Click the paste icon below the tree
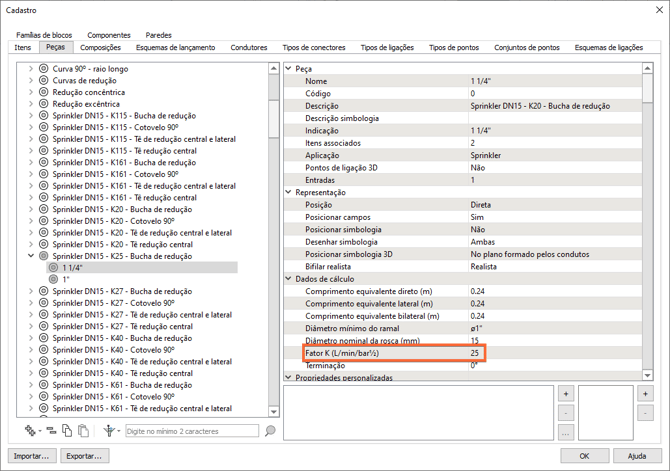 click(83, 431)
